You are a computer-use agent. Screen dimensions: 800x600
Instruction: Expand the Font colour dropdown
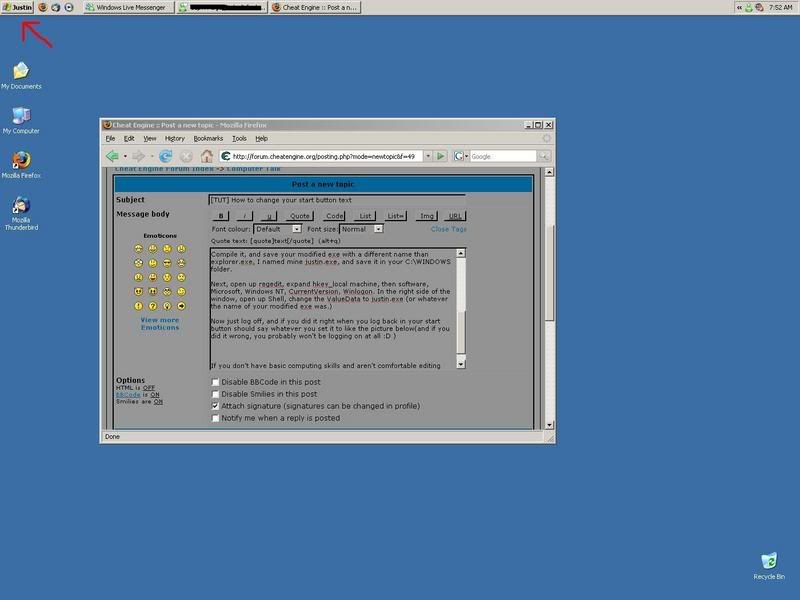pyautogui.click(x=296, y=229)
